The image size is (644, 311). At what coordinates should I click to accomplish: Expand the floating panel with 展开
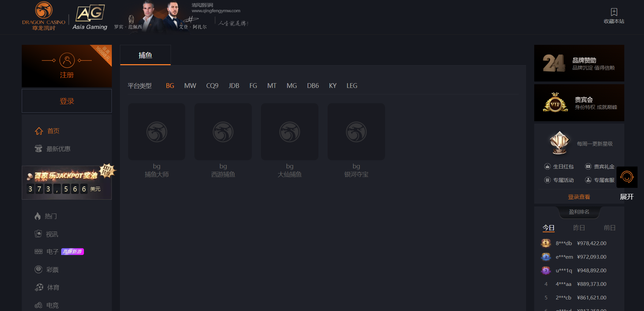pyautogui.click(x=627, y=197)
